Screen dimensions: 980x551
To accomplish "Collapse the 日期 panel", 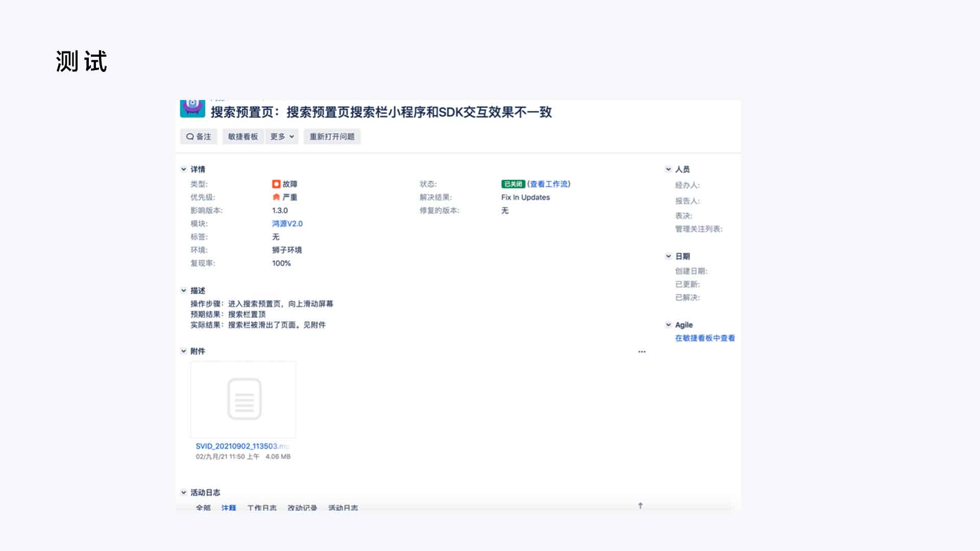I will pos(668,257).
